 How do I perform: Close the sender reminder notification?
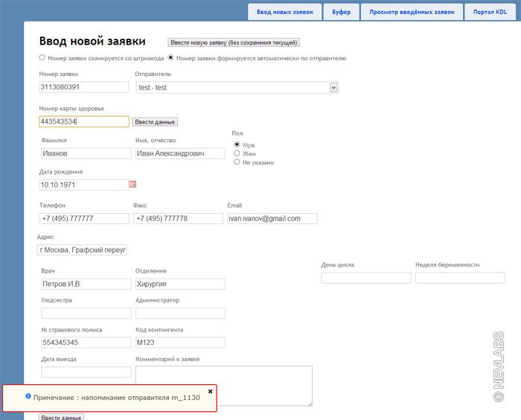(210, 390)
